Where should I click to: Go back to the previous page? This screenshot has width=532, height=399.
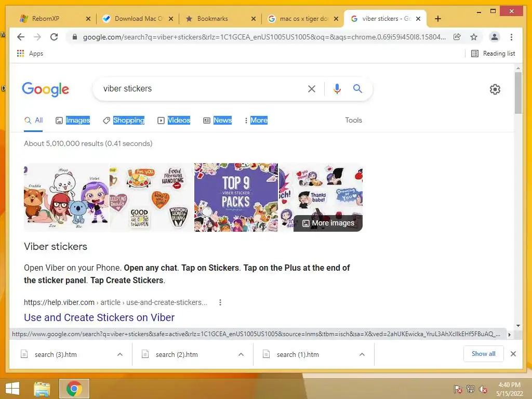[21, 37]
